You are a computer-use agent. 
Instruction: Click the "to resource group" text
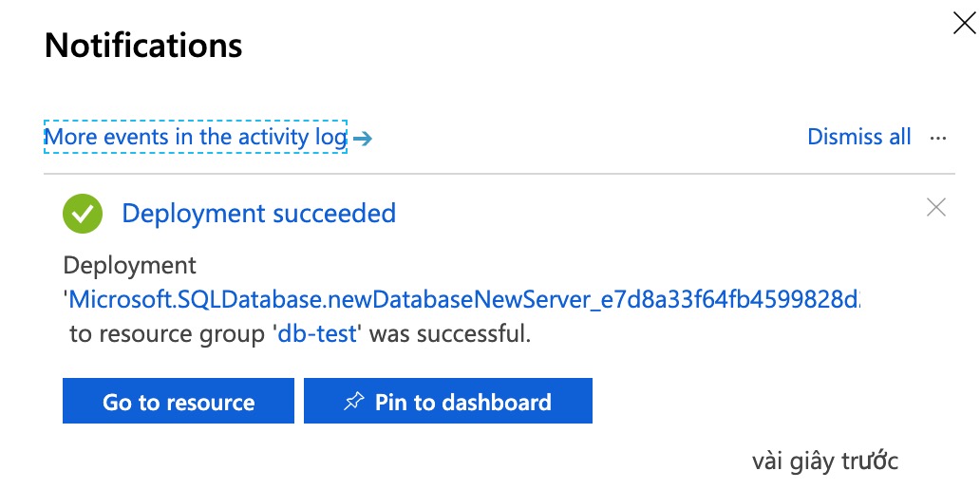pos(169,334)
